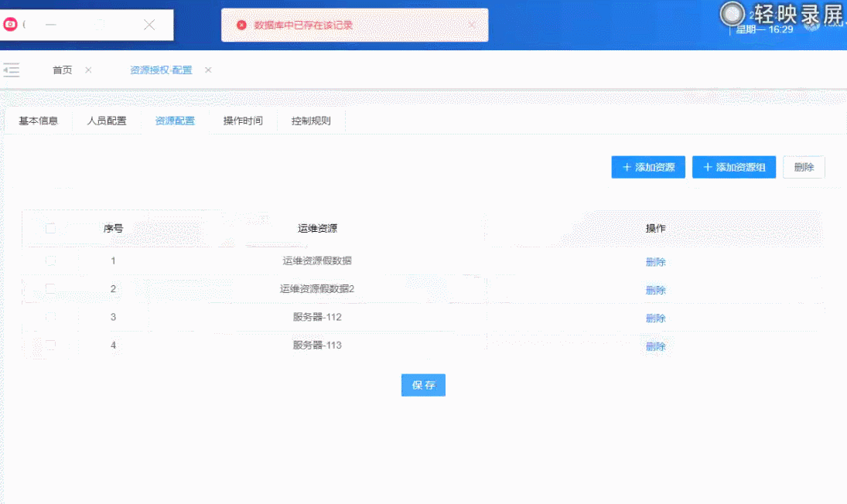The height and width of the screenshot is (504, 847).
Task: Minimize the small recorder window
Action: [51, 24]
